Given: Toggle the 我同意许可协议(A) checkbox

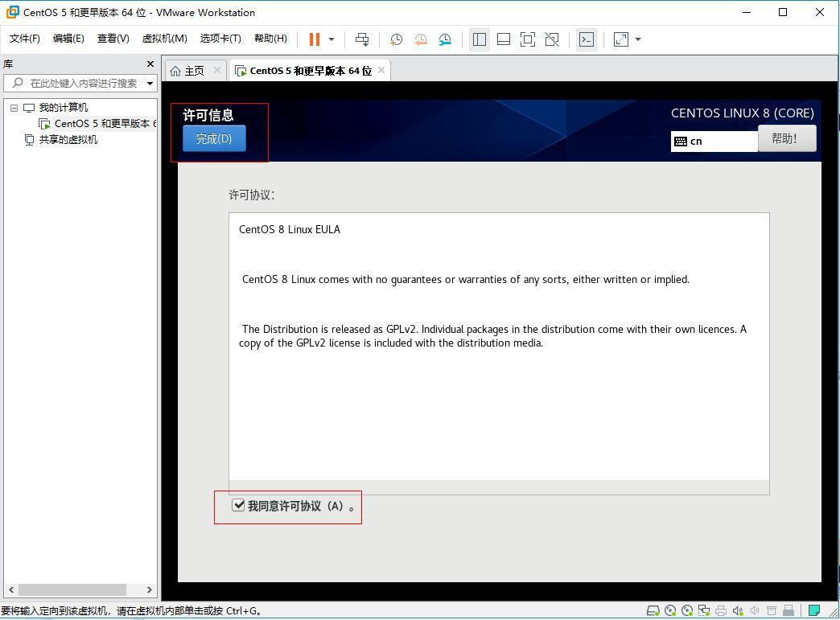Looking at the screenshot, I should tap(238, 506).
